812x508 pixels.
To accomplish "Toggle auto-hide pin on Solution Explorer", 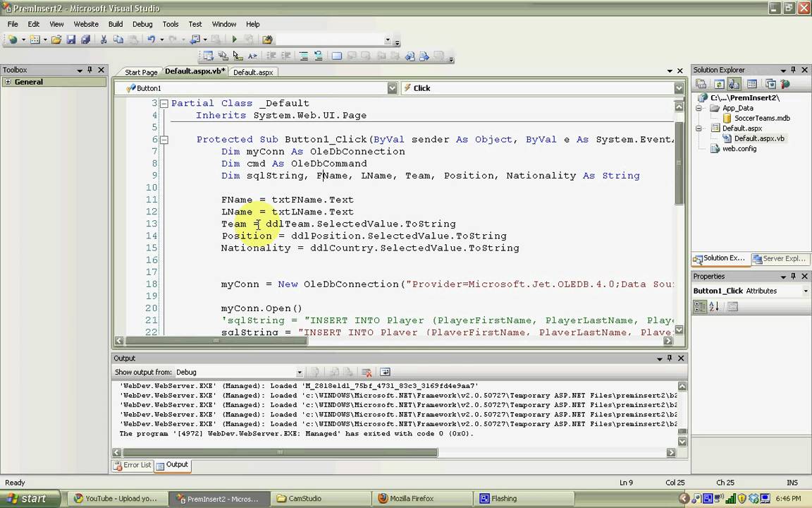I will tap(793, 69).
